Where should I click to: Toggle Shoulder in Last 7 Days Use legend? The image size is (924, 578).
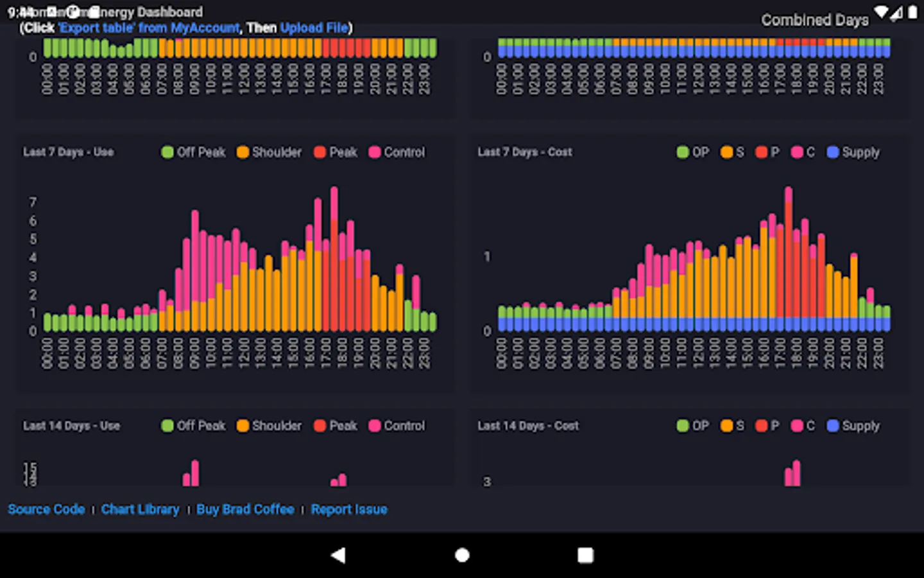point(269,152)
